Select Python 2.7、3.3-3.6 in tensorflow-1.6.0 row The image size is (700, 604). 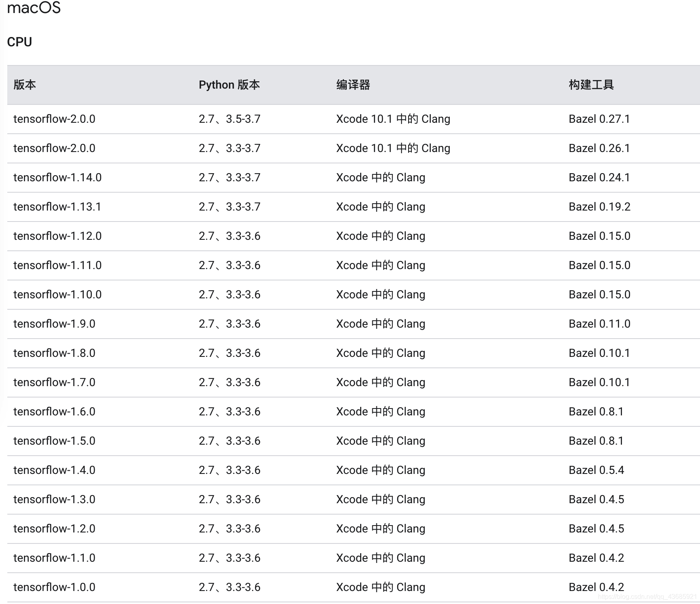pyautogui.click(x=230, y=412)
